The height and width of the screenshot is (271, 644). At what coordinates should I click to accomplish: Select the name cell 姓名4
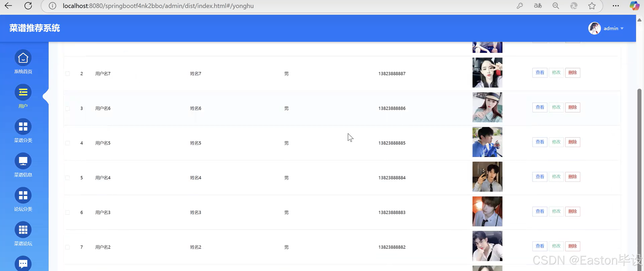click(x=196, y=178)
